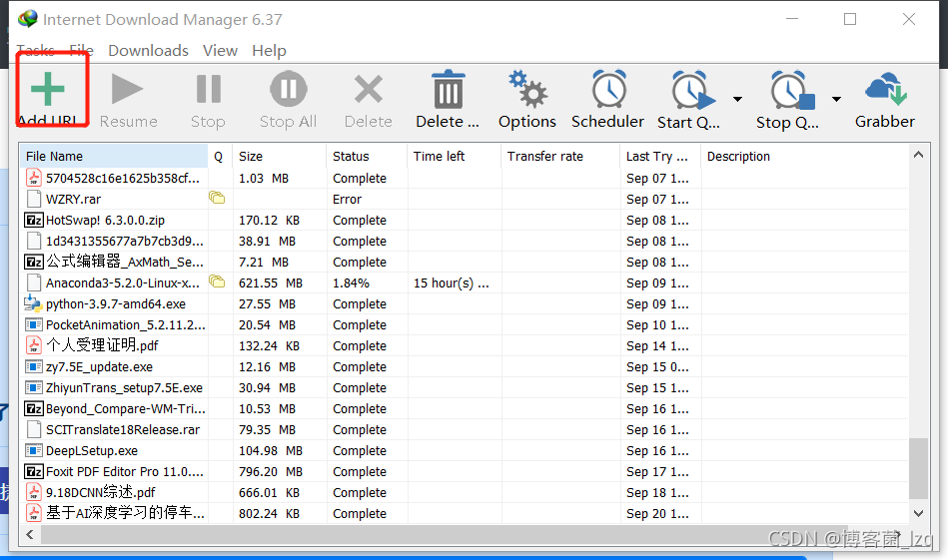Image resolution: width=948 pixels, height=560 pixels.
Task: Select SCITranslate18Release.rar file name
Action: 123,429
